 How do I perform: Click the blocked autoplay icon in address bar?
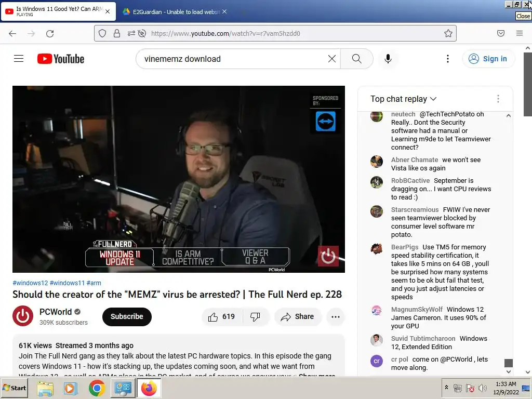tap(142, 33)
